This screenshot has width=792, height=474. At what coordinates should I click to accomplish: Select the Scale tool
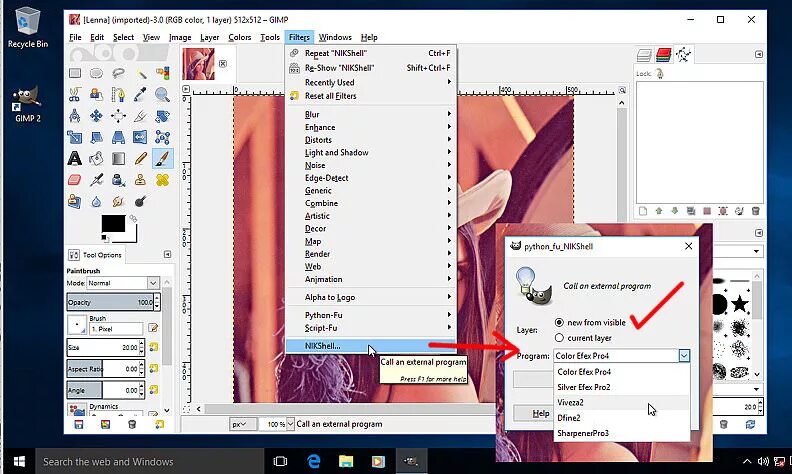click(x=75, y=137)
